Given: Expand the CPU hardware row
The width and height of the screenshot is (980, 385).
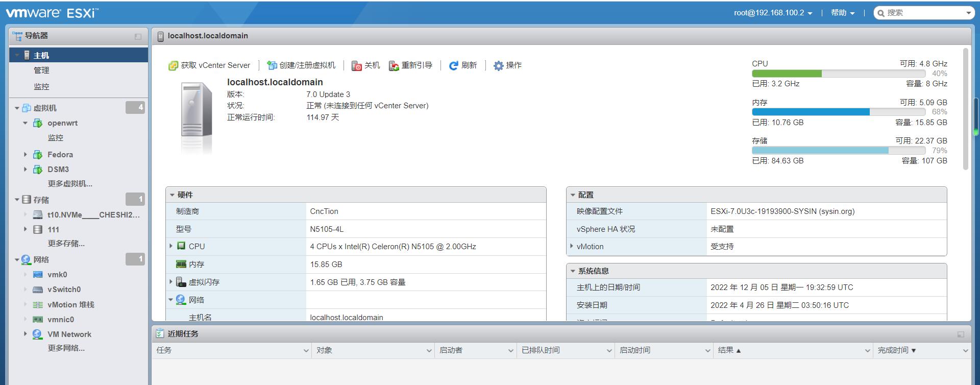Looking at the screenshot, I should coord(171,247).
